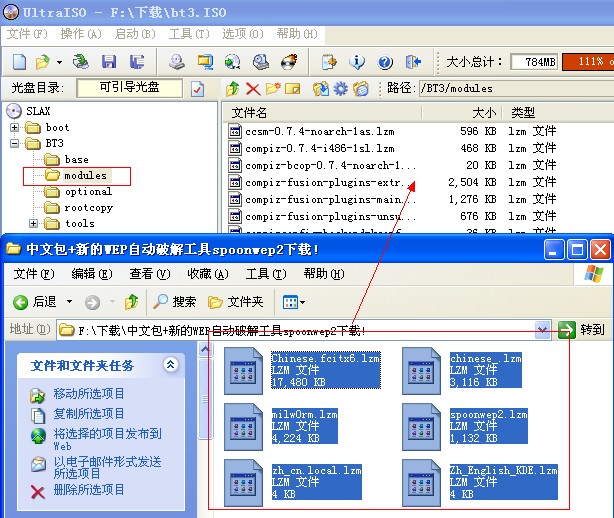This screenshot has width=614, height=518.
Task: Click the Add files icon in UltraISO toolbar
Action: point(329,61)
